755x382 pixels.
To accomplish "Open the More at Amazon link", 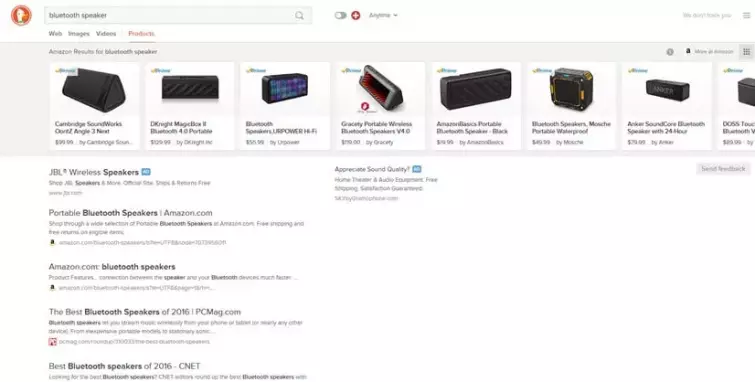I will click(709, 52).
